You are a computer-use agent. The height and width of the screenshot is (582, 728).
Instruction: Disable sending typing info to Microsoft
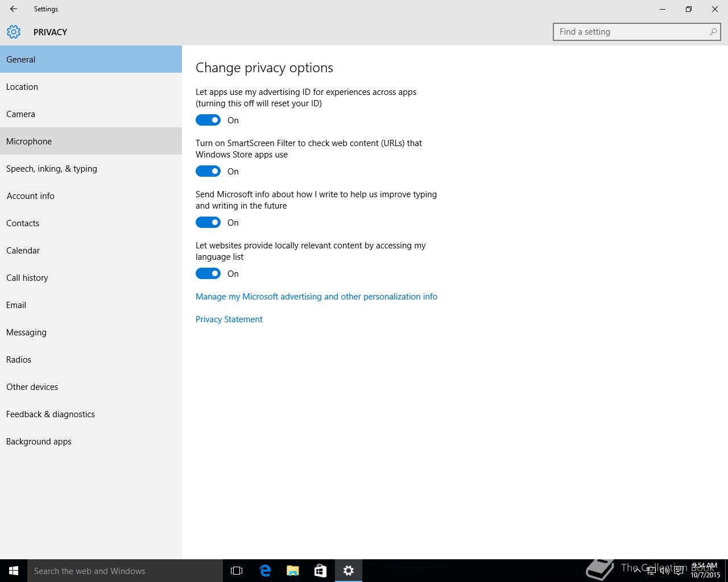point(208,222)
